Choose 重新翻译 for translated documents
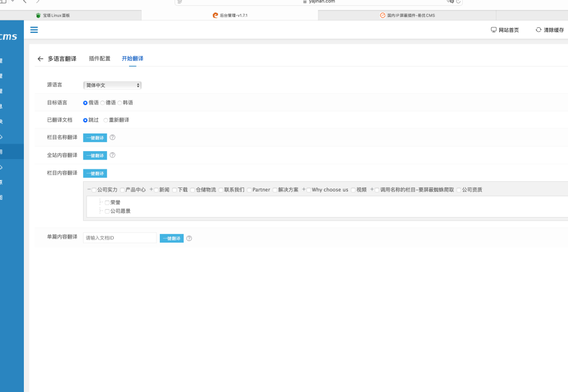 coord(106,120)
